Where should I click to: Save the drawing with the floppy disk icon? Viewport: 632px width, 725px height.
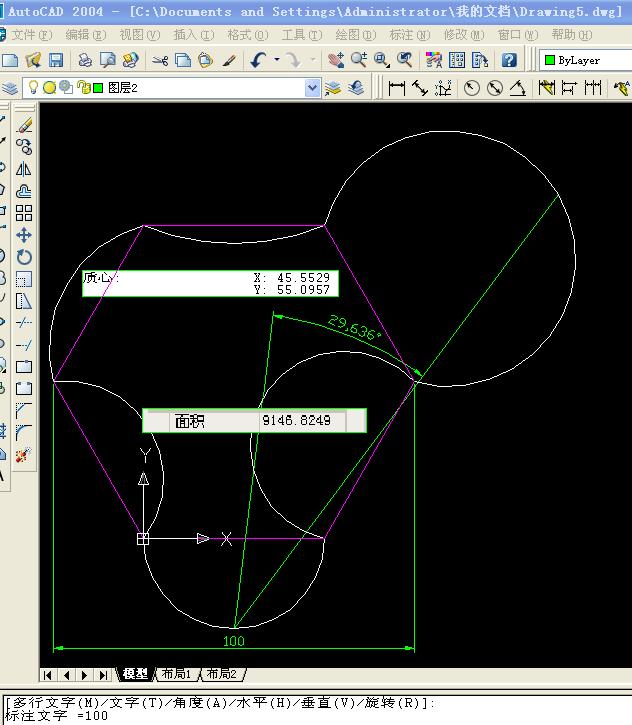pyautogui.click(x=56, y=60)
